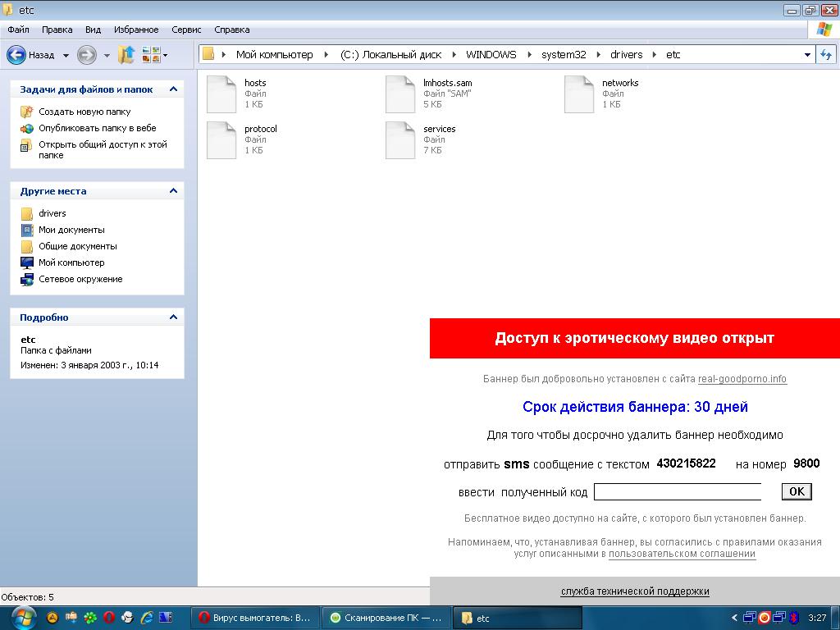This screenshot has height=630, width=840.
Task: Click the refresh arrows beside address bar
Action: click(x=826, y=55)
